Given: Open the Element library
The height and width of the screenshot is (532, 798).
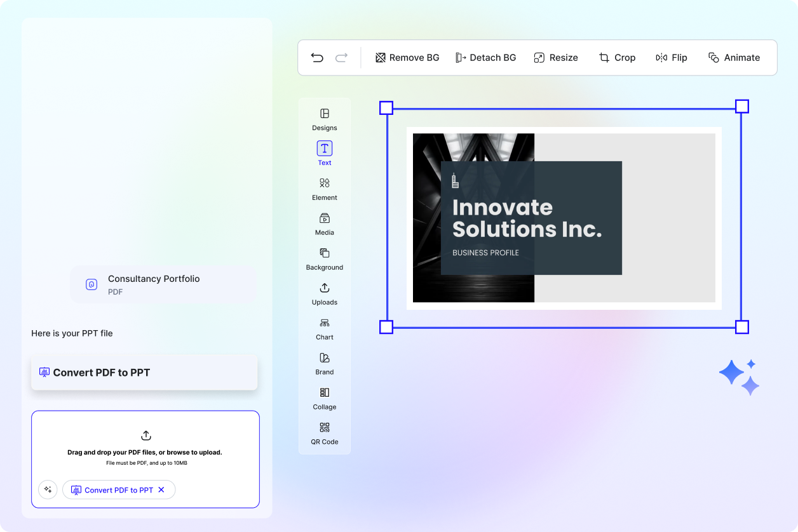Looking at the screenshot, I should pos(325,189).
